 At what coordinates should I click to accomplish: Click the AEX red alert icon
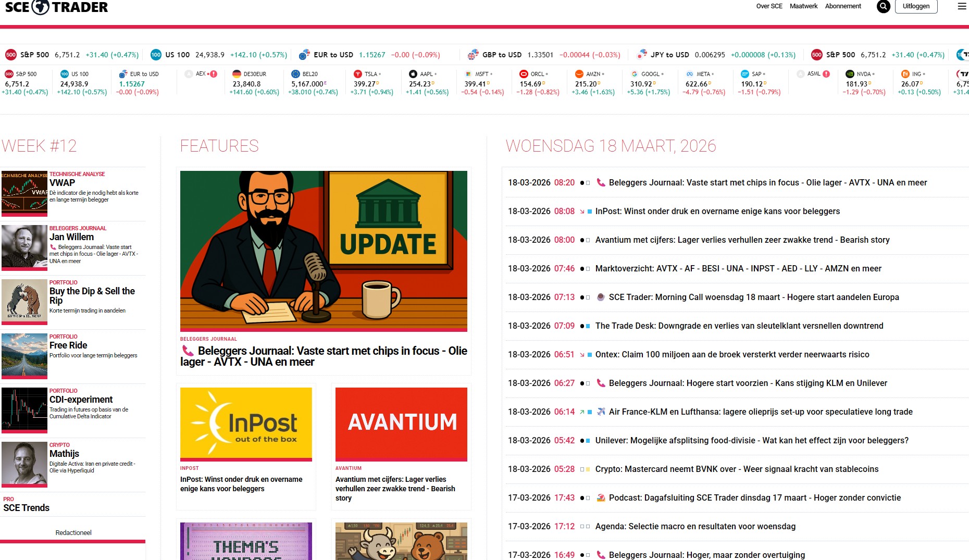(214, 74)
